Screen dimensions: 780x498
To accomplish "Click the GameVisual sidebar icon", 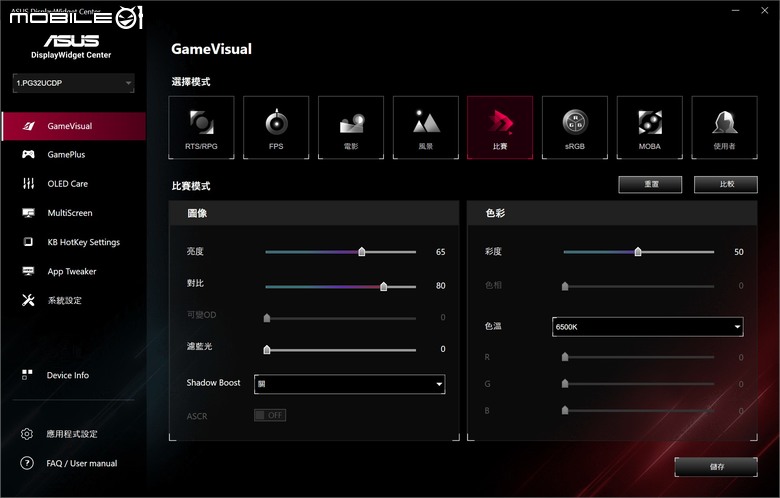I will click(x=28, y=126).
